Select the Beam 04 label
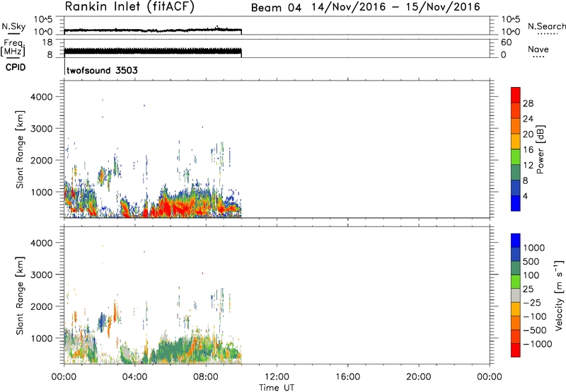The height and width of the screenshot is (392, 566). (276, 8)
